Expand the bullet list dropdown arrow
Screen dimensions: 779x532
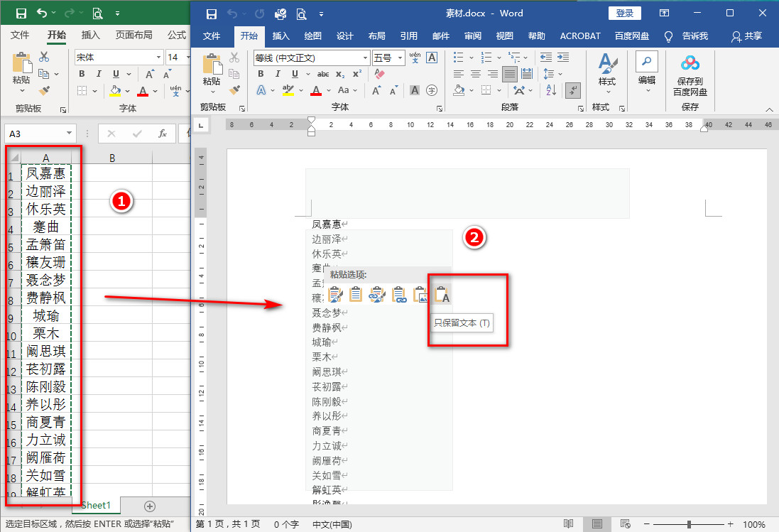pyautogui.click(x=472, y=58)
